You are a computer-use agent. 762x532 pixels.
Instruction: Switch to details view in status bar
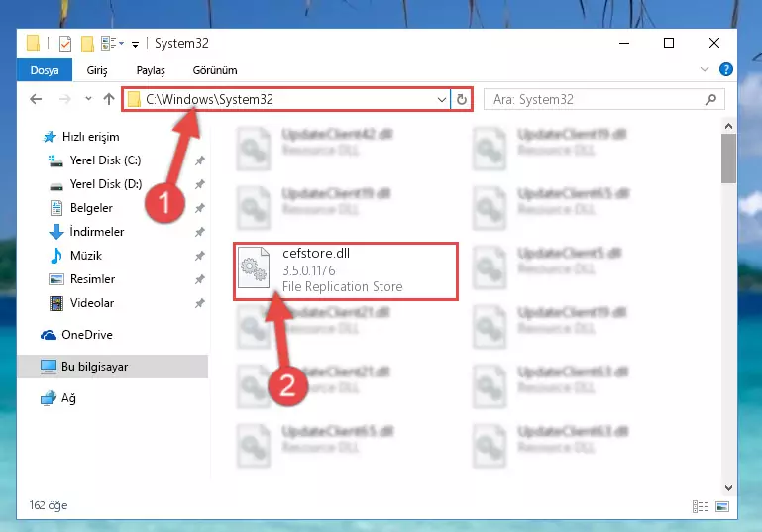(701, 506)
